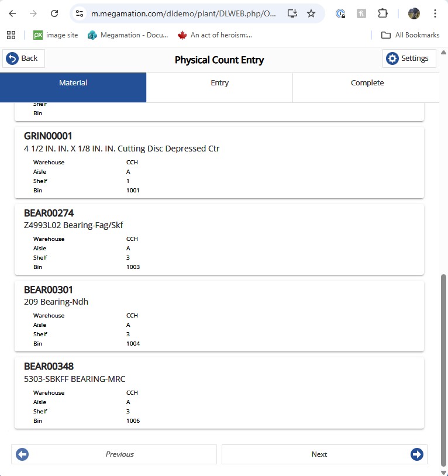Select the BEAR00274 material card
448x476 pixels.
pyautogui.click(x=219, y=239)
